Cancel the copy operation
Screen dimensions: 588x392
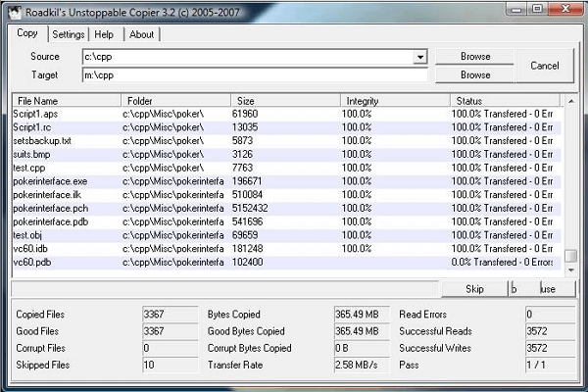pos(544,66)
